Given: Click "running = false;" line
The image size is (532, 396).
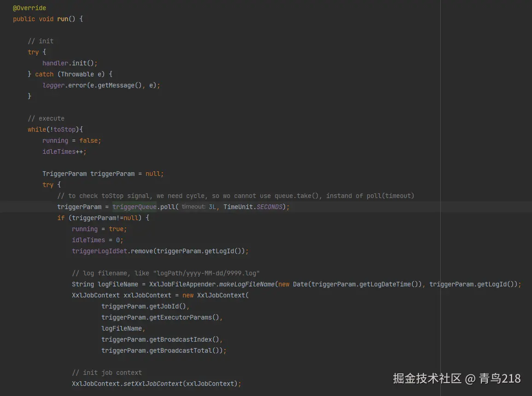Looking at the screenshot, I should pos(71,141).
